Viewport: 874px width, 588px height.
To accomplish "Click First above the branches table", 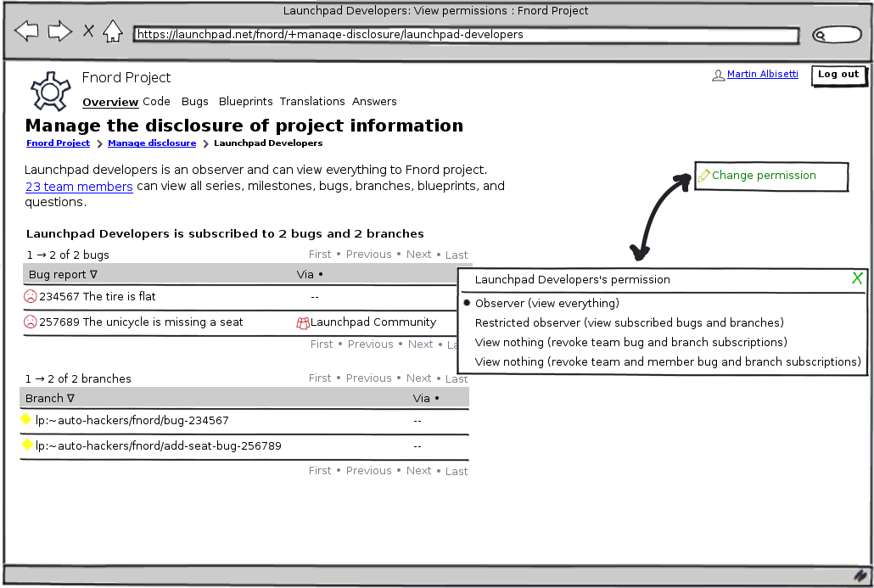I will (320, 378).
